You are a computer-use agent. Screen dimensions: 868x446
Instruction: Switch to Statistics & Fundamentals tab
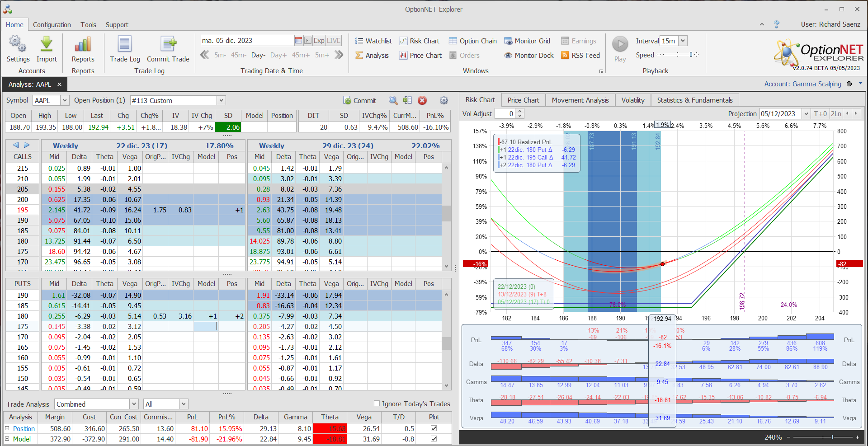(694, 100)
